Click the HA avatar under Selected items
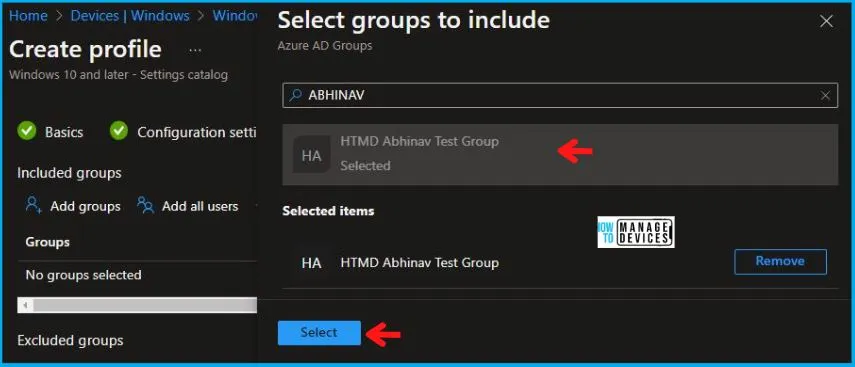The width and height of the screenshot is (855, 367). pos(311,263)
